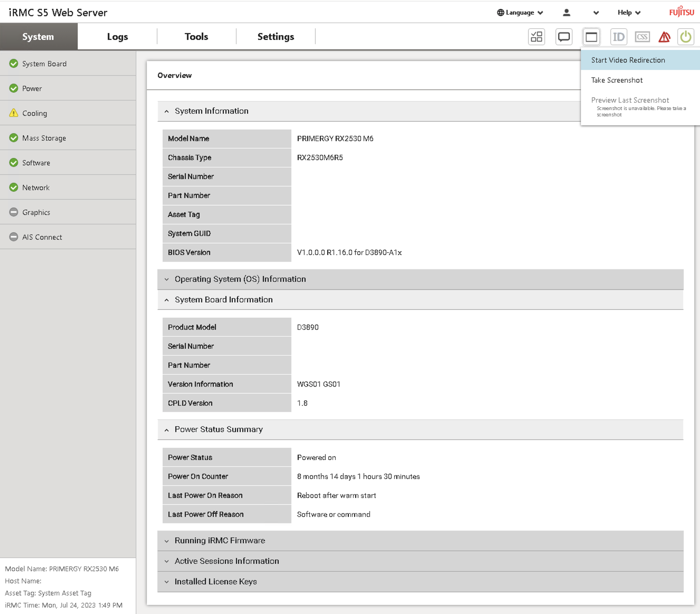Image resolution: width=700 pixels, height=614 pixels.
Task: Click the CSS status icon
Action: point(642,37)
